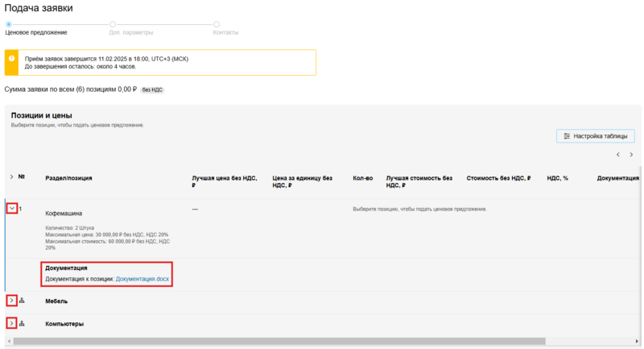Go to the Доп. параметры step label

(x=130, y=33)
